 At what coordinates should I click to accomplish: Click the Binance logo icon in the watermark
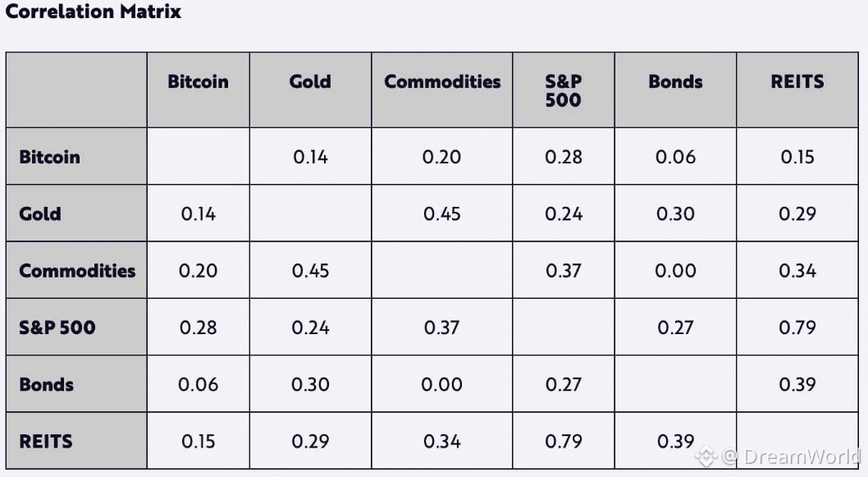[706, 456]
